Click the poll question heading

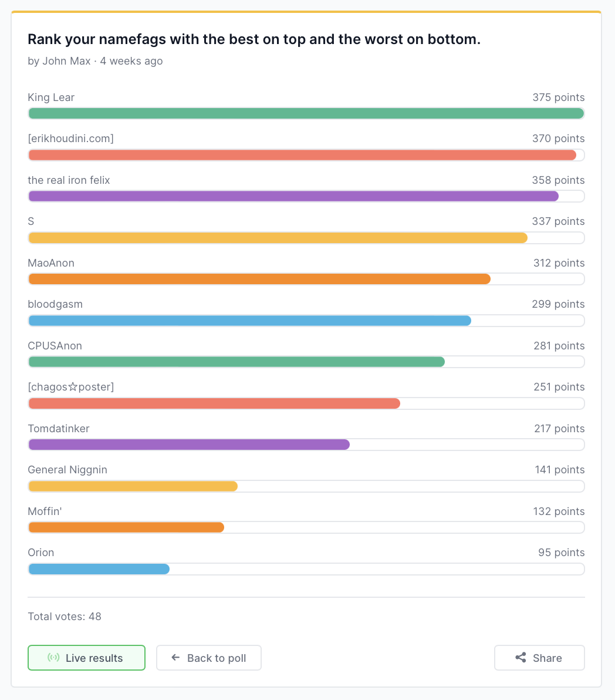(254, 40)
